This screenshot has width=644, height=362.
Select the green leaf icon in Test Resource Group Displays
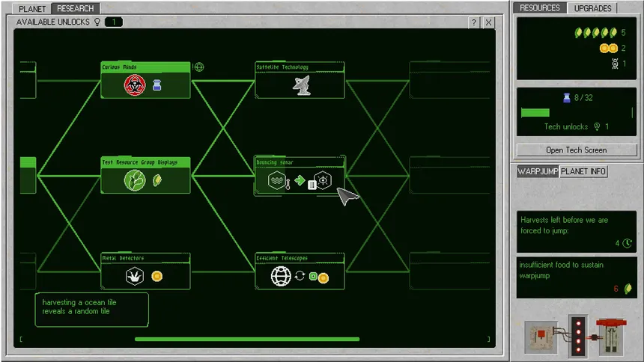(135, 180)
